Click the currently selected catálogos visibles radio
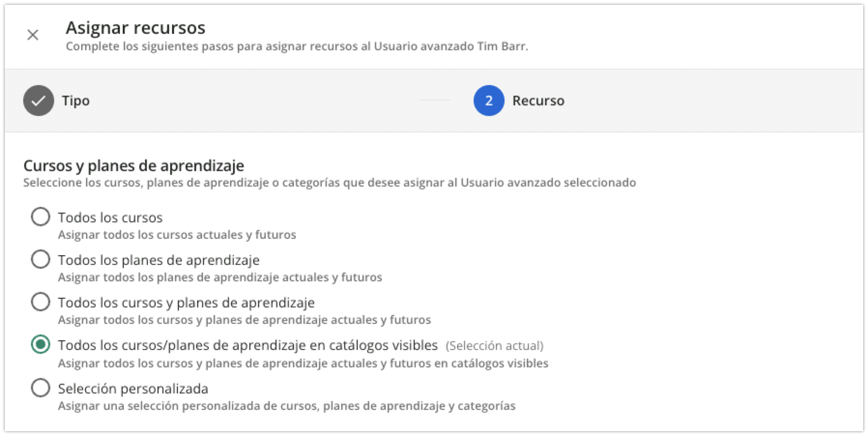This screenshot has width=868, height=436. [41, 345]
